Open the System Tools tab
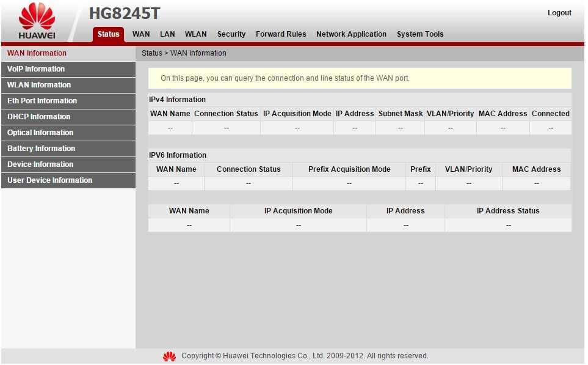 pos(420,34)
